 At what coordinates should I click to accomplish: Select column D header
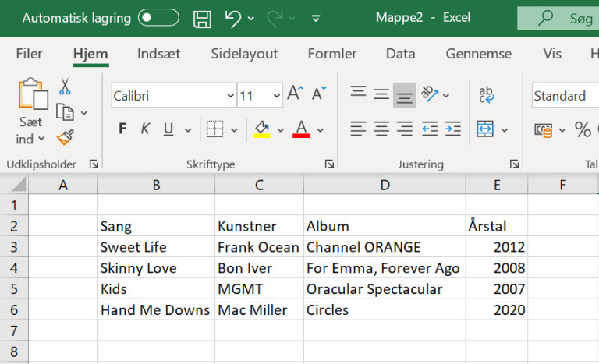[x=385, y=186]
